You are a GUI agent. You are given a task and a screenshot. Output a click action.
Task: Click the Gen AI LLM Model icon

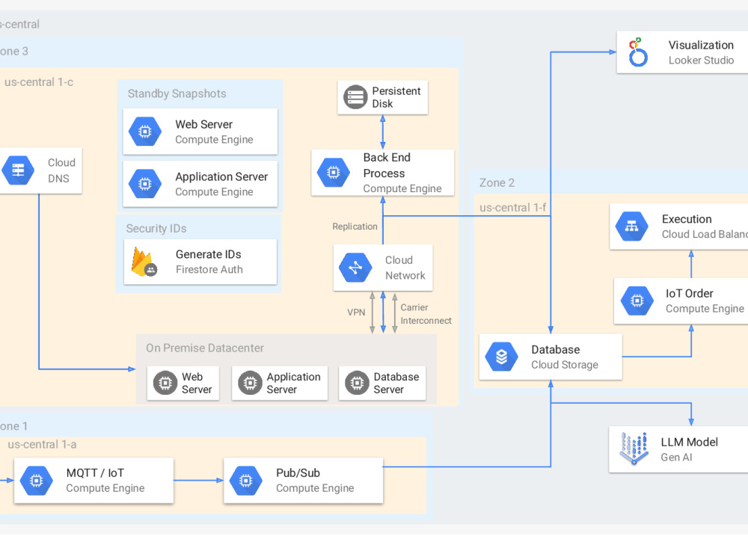pyautogui.click(x=634, y=449)
